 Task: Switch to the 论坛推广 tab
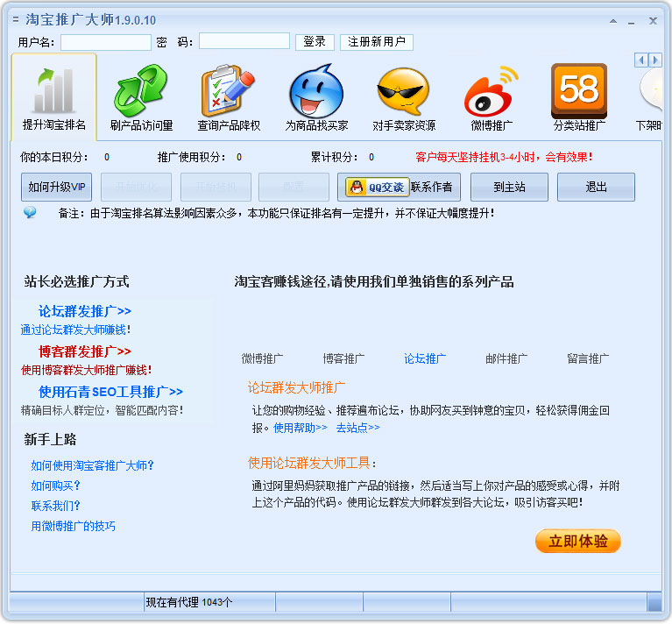(x=425, y=358)
